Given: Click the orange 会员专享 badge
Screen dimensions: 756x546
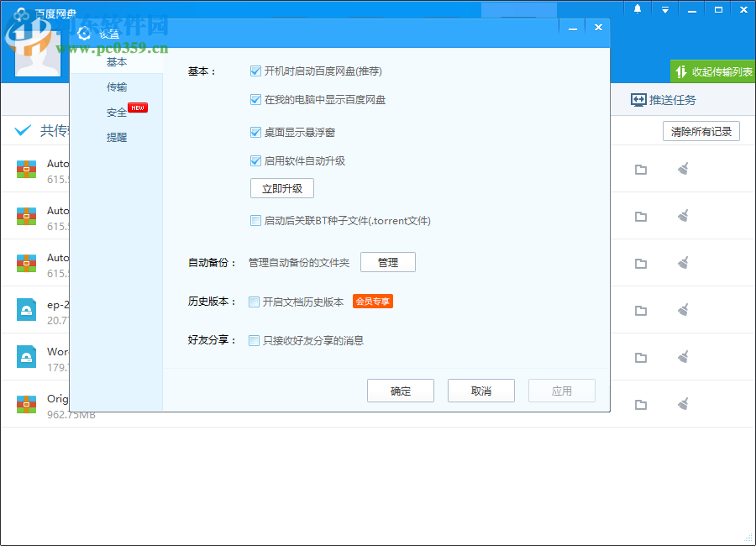Looking at the screenshot, I should point(372,301).
